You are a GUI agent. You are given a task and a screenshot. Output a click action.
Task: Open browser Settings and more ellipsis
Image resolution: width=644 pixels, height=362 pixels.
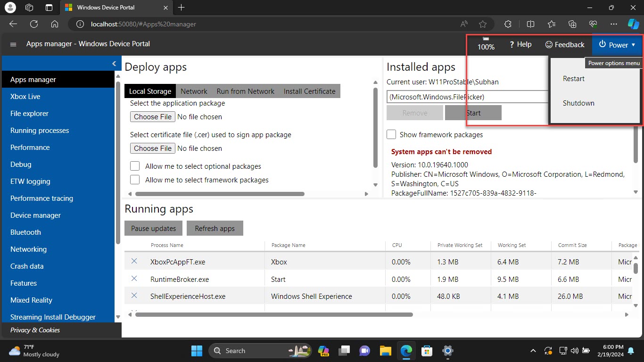[613, 24]
